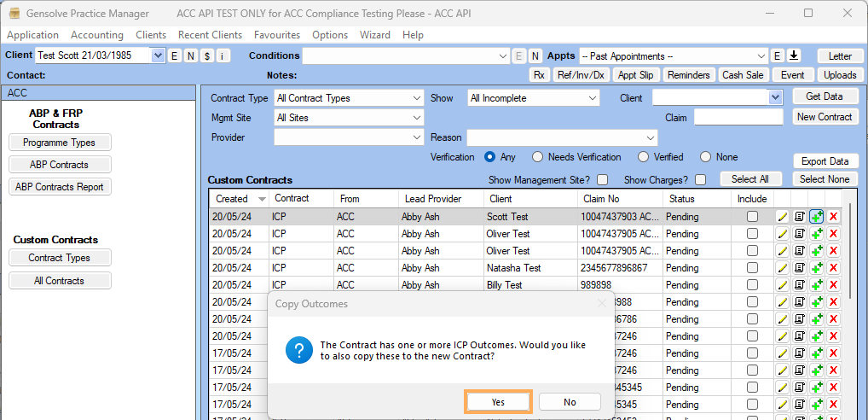Copy the Scott Test contract via green plus
Image resolution: width=868 pixels, height=420 pixels.
pyautogui.click(x=817, y=217)
